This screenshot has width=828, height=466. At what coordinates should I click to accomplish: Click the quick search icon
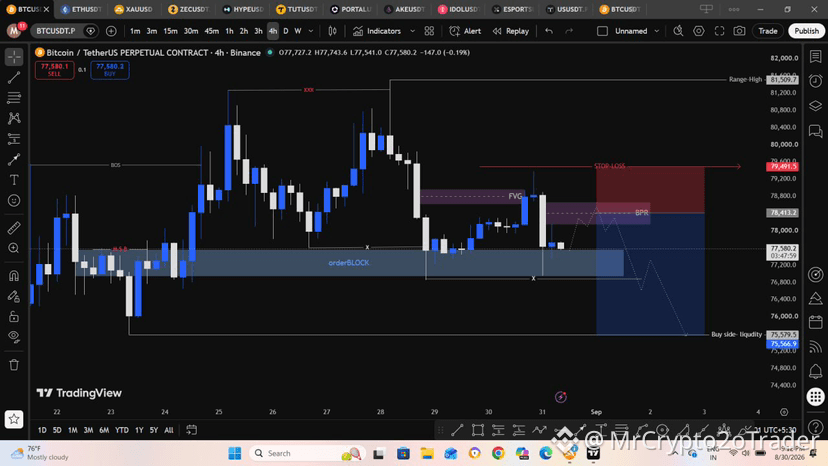(678, 31)
